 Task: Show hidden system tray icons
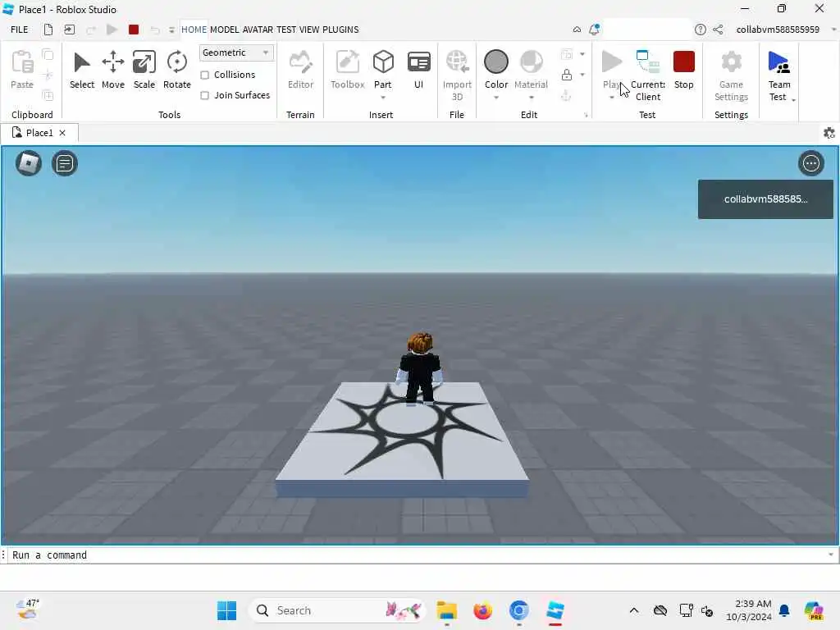[x=634, y=610]
